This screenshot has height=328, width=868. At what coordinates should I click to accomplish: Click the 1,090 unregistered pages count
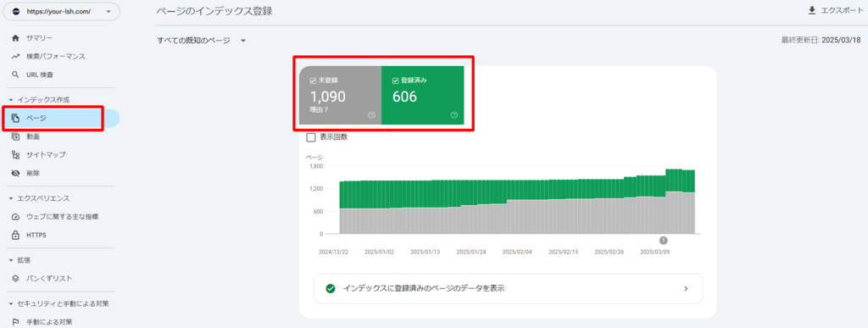328,97
